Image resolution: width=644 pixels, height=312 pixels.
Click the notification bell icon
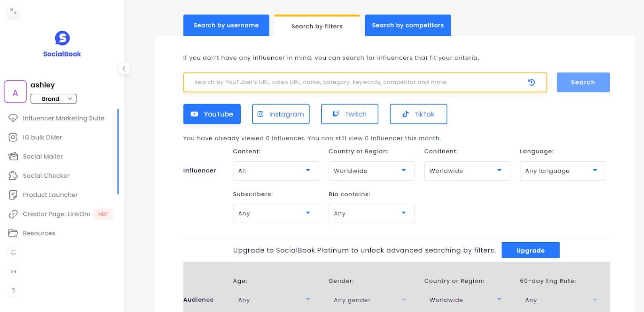tap(13, 252)
